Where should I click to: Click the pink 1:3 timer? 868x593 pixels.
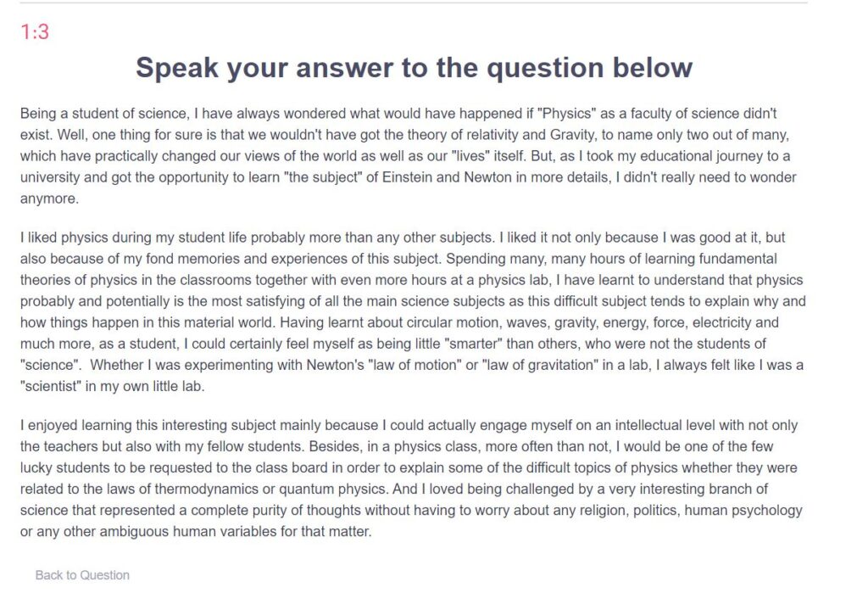click(x=35, y=31)
